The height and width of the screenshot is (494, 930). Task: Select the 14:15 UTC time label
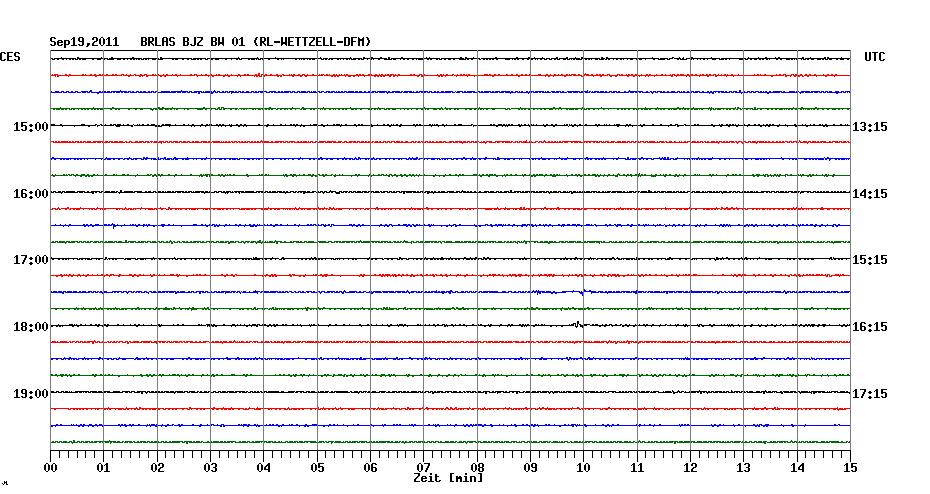870,193
